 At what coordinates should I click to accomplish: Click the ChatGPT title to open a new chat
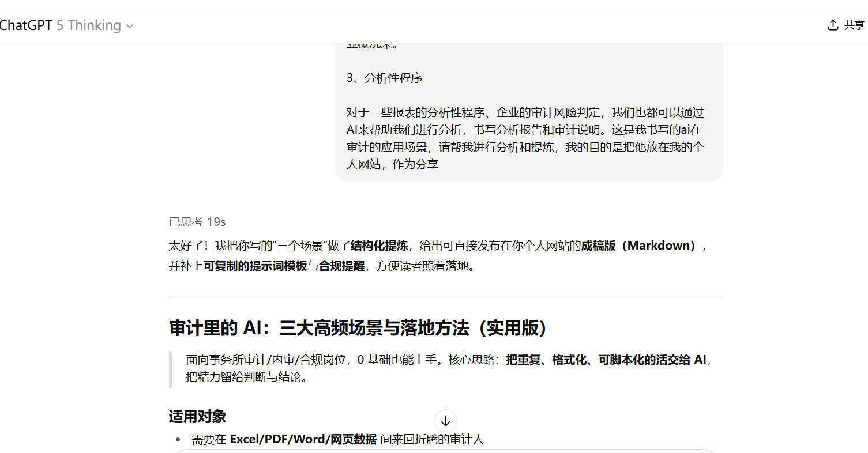click(25, 25)
